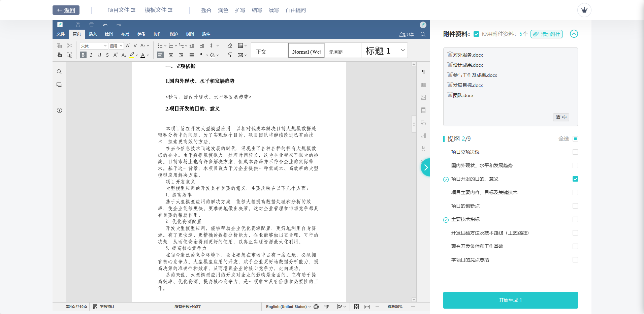Click the subscript formatting icon
Viewport: 644px width, 314px height.
[124, 55]
